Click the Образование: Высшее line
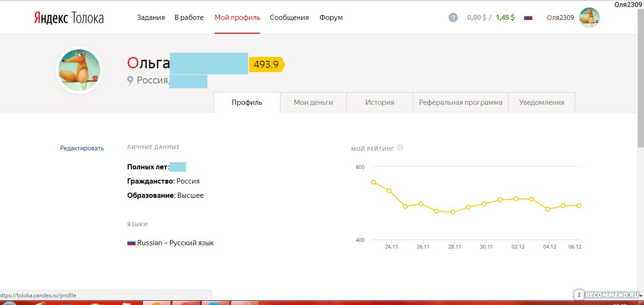Screen dimensions: 644x305 tap(165, 195)
